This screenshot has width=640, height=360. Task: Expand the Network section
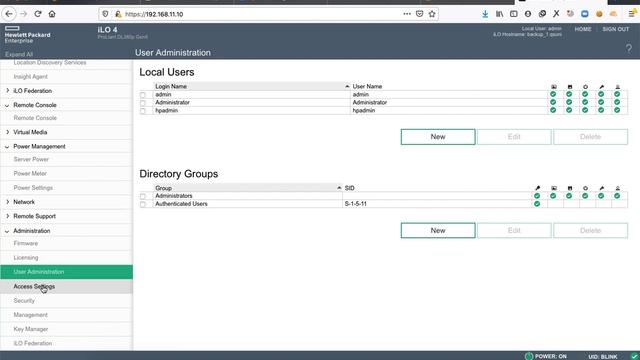coord(7,202)
